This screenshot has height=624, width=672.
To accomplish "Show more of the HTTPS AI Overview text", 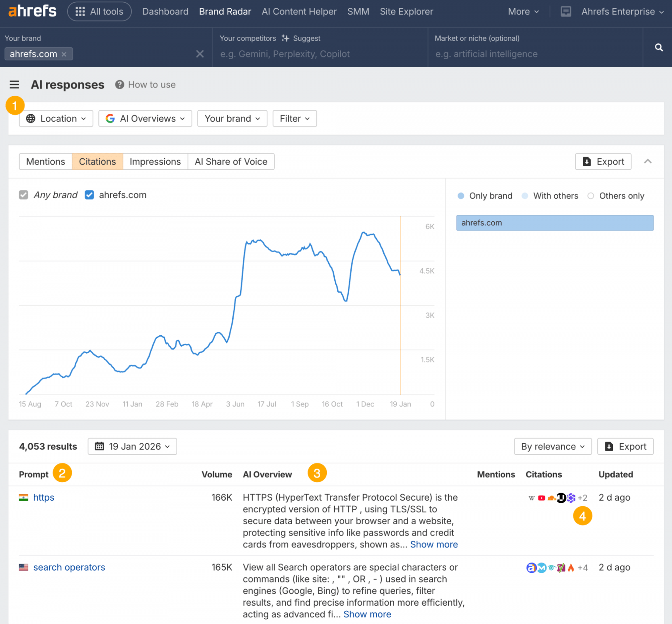I will (x=434, y=544).
